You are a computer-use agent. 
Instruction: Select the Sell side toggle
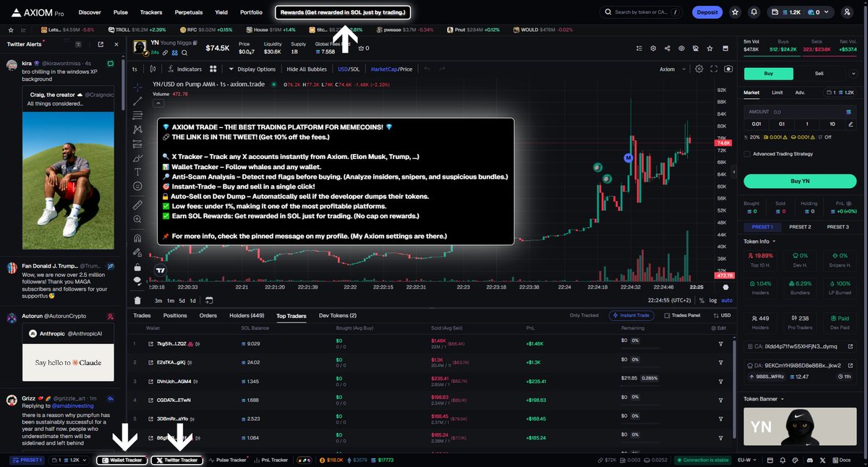pyautogui.click(x=820, y=73)
